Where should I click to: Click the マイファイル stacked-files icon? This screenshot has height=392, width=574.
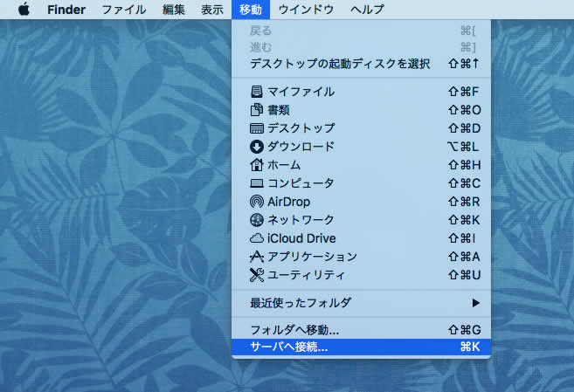pos(257,92)
